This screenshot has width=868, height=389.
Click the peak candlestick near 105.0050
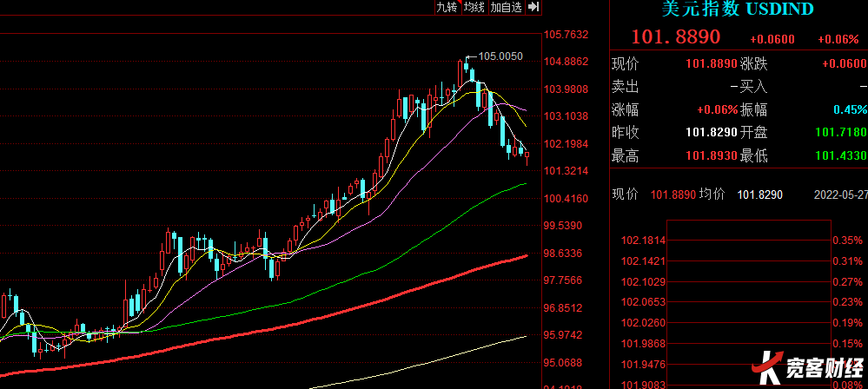(466, 65)
